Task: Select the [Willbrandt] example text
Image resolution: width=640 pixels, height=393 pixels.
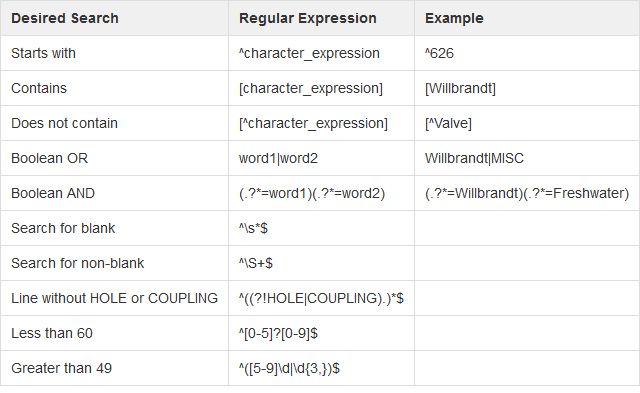Action: click(x=460, y=88)
